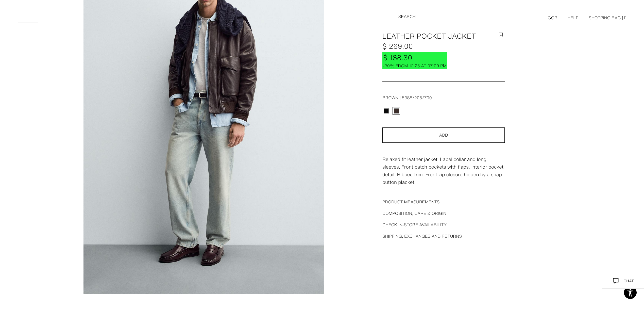Select the black color swatch

click(x=386, y=111)
